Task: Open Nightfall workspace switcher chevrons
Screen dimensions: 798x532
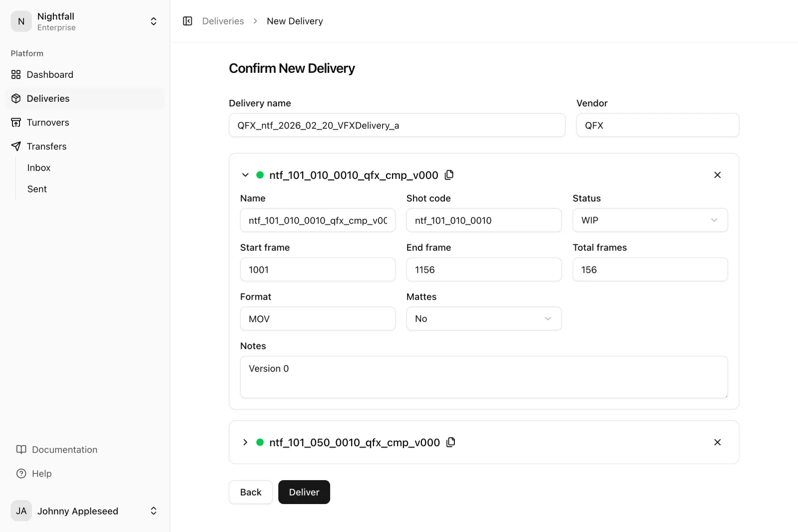Action: coord(154,21)
